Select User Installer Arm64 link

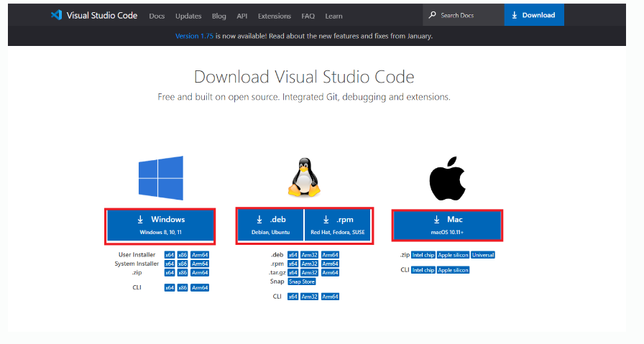pos(200,255)
